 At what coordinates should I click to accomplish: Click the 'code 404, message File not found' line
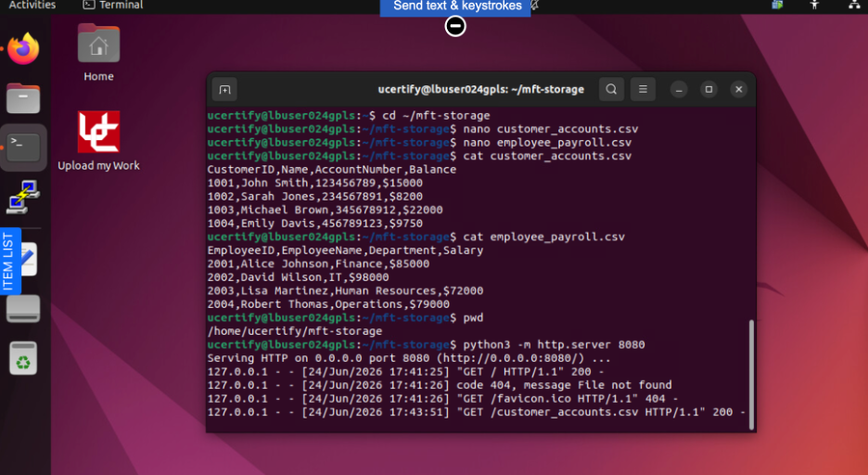coord(440,385)
